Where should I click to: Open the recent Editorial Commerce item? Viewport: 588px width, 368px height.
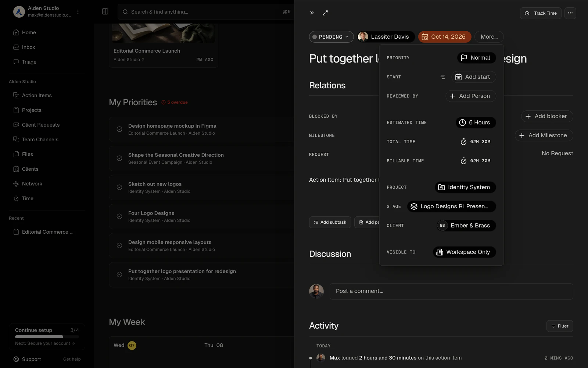pyautogui.click(x=43, y=232)
